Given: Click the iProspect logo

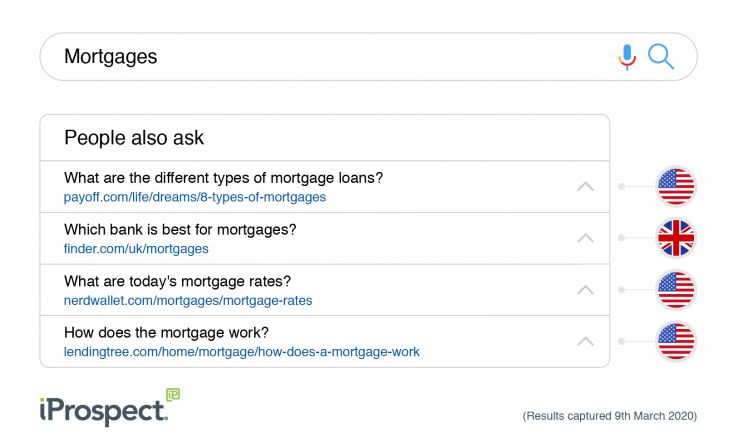Looking at the screenshot, I should tap(99, 407).
